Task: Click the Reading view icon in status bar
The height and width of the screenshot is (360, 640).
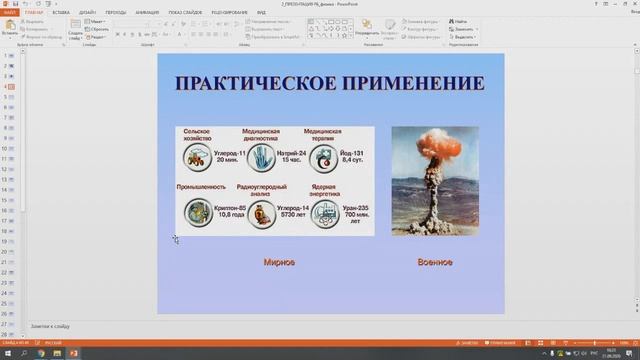Action: pyautogui.click(x=553, y=343)
